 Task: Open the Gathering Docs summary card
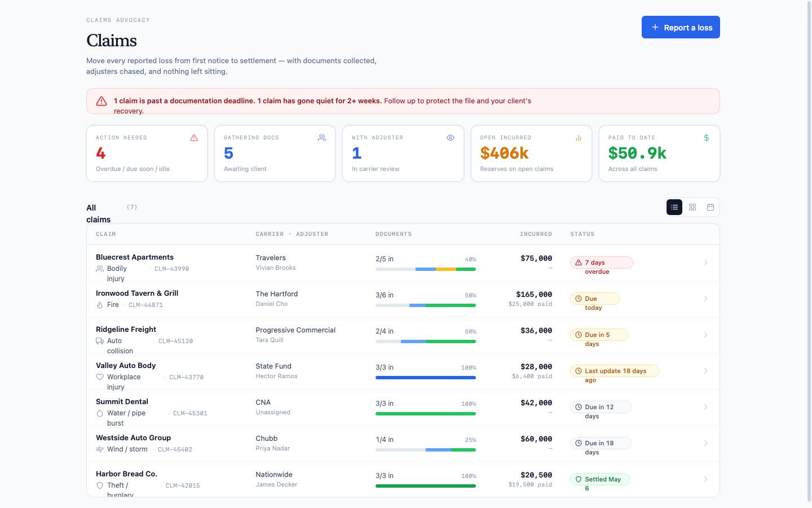tap(275, 154)
